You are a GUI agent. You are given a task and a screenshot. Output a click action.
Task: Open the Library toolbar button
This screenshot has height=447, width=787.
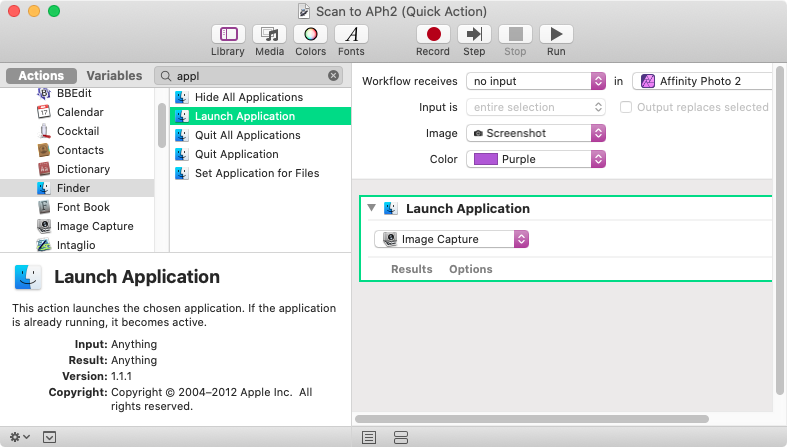pos(228,41)
